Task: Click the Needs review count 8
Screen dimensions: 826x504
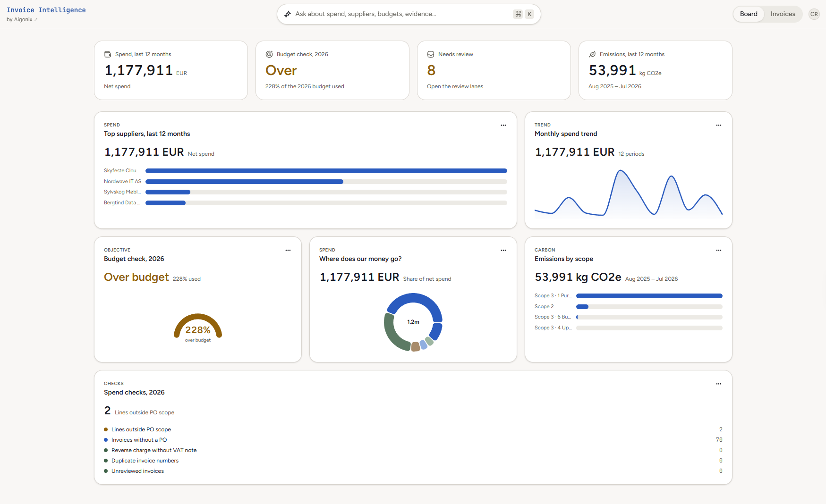Action: (x=431, y=70)
